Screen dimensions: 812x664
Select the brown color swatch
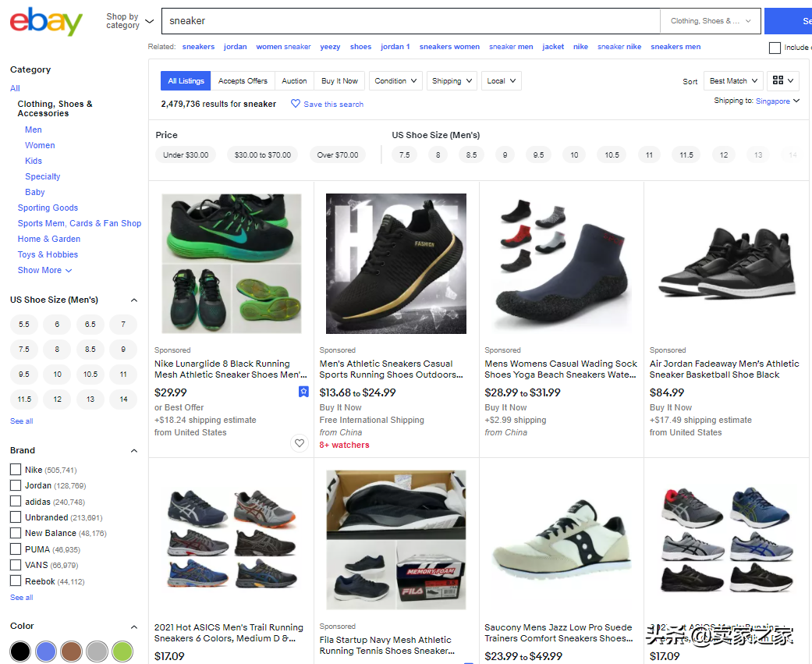pos(72,651)
